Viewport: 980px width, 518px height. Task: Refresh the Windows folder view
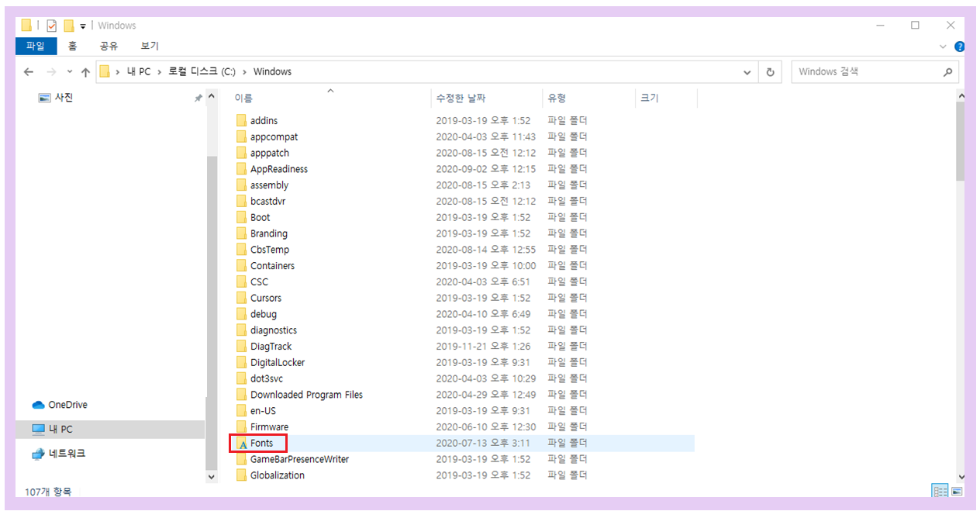coord(770,72)
